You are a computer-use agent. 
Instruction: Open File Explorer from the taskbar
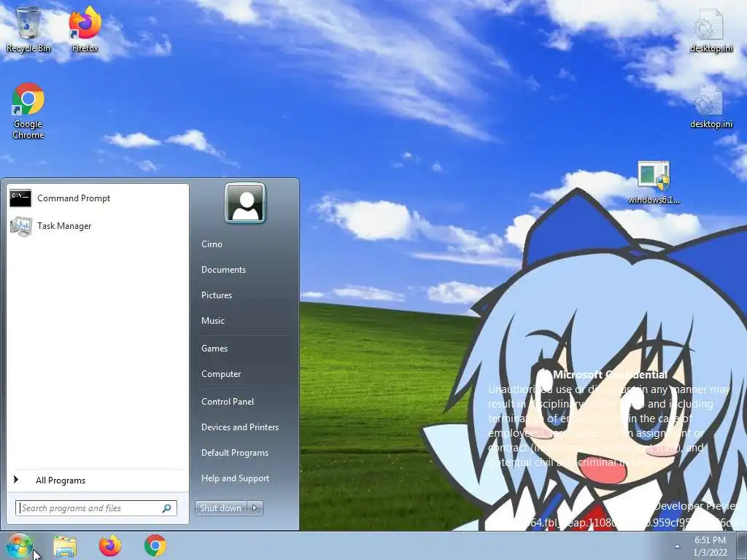(x=65, y=545)
